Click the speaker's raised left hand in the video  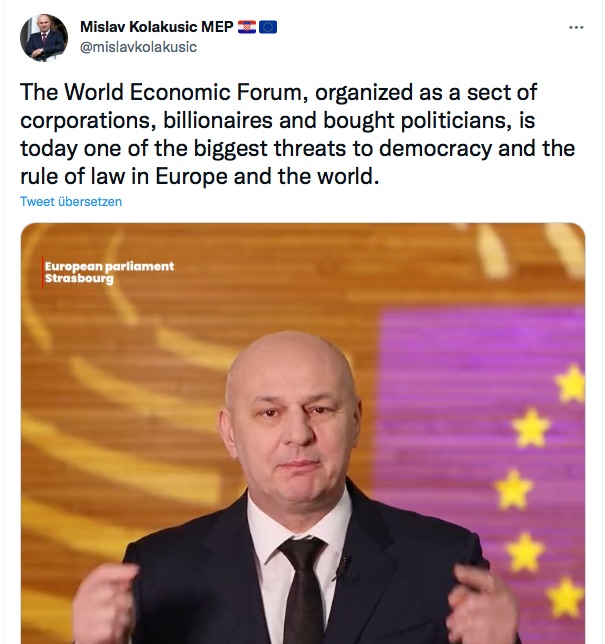click(x=483, y=600)
